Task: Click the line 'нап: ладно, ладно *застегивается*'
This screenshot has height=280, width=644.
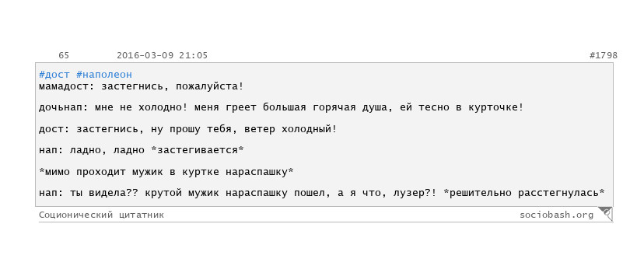Action: click(142, 150)
